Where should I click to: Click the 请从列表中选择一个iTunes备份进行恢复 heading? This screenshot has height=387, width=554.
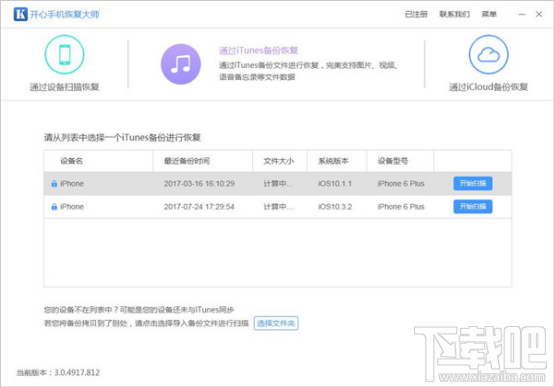[x=122, y=137]
